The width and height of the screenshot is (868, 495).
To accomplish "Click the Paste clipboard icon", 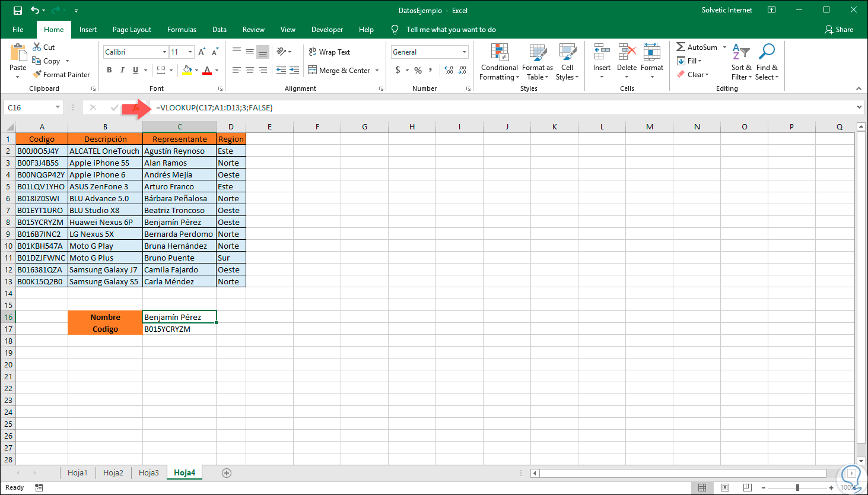I will pos(18,53).
